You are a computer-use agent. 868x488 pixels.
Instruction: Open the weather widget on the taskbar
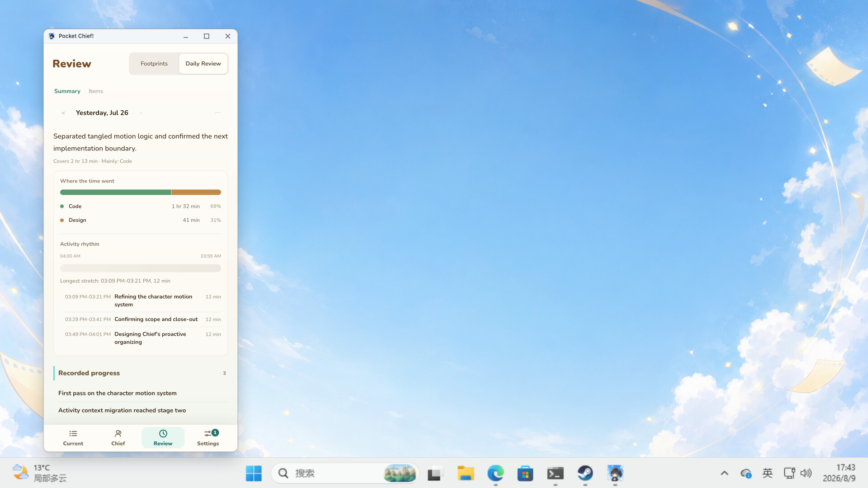pyautogui.click(x=40, y=473)
